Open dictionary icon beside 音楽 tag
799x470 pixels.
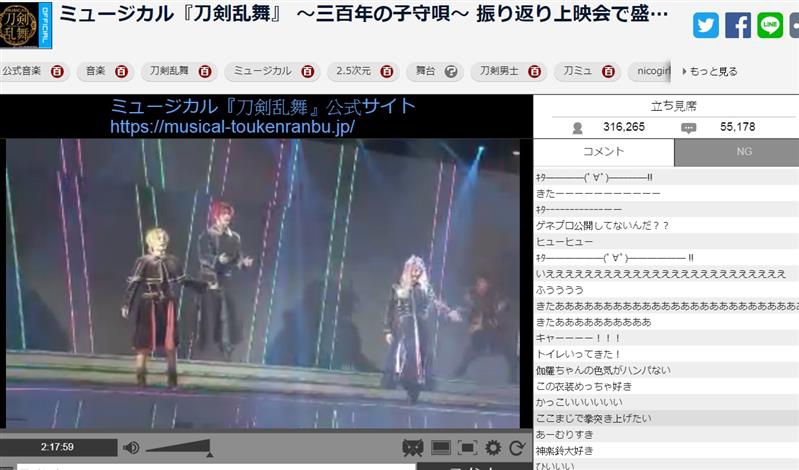(121, 71)
